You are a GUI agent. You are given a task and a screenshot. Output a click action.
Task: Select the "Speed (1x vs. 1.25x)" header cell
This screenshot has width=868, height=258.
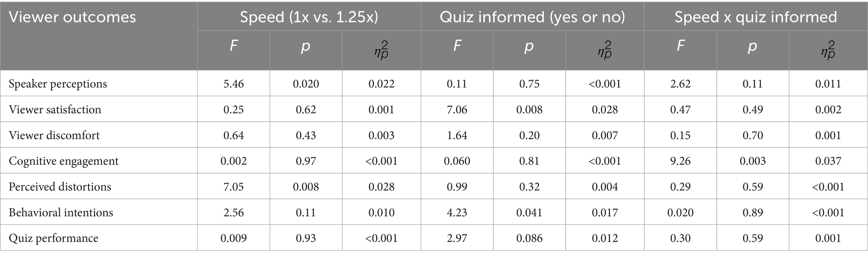pyautogui.click(x=309, y=17)
